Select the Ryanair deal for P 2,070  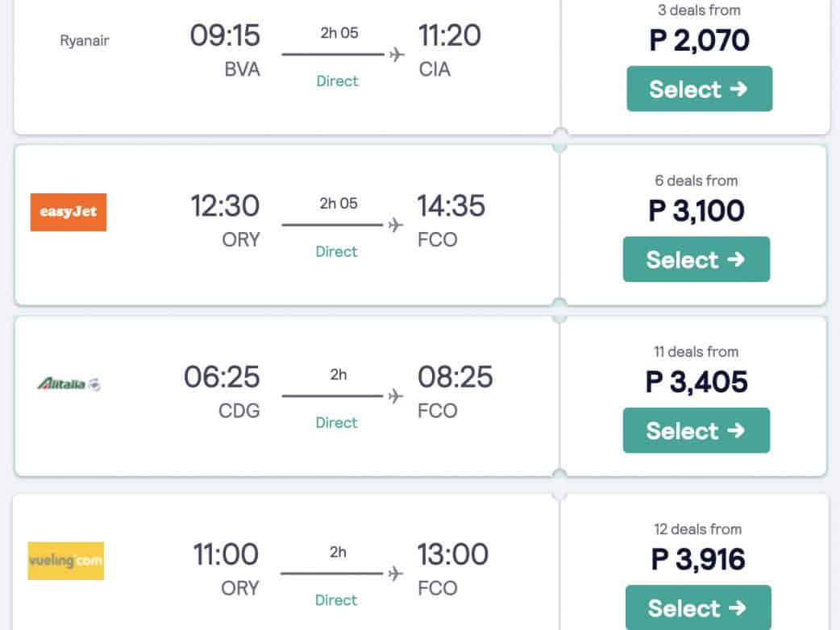[699, 89]
